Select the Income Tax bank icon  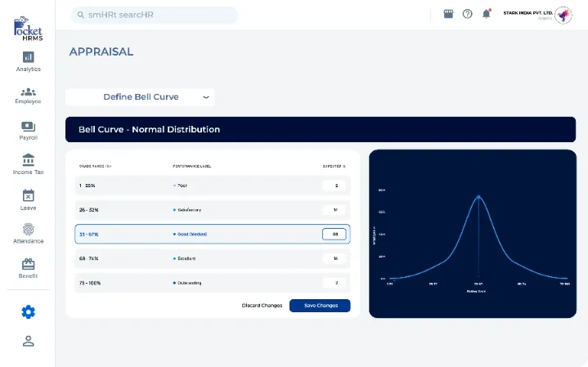point(28,161)
